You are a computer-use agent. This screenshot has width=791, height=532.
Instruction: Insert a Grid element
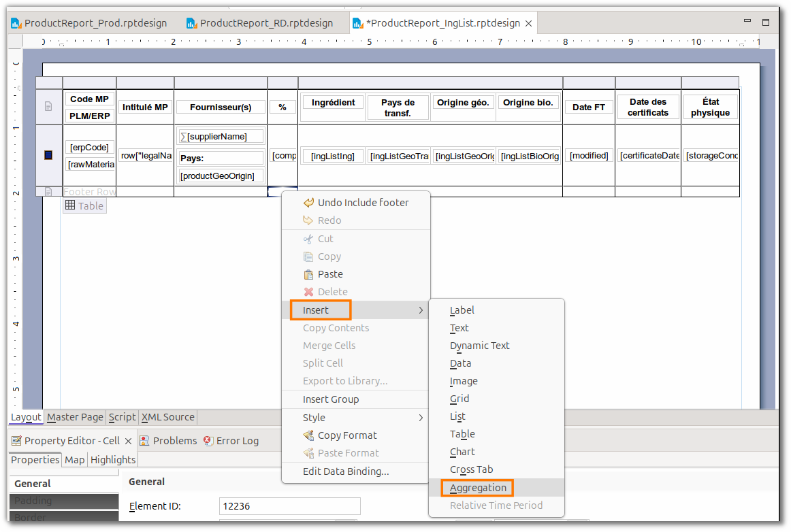click(x=496, y=399)
